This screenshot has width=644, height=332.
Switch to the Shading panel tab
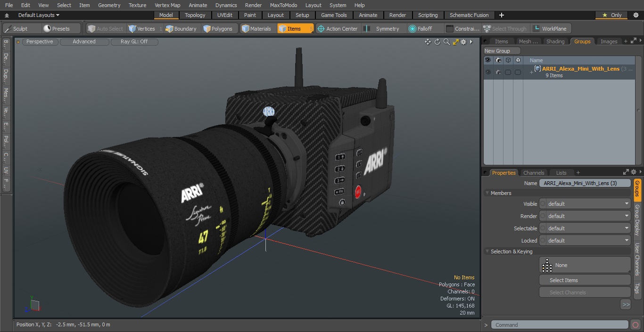click(x=555, y=41)
